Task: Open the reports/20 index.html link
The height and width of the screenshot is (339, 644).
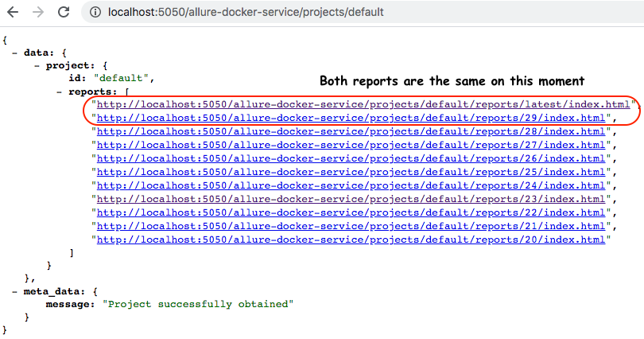Action: pyautogui.click(x=351, y=240)
